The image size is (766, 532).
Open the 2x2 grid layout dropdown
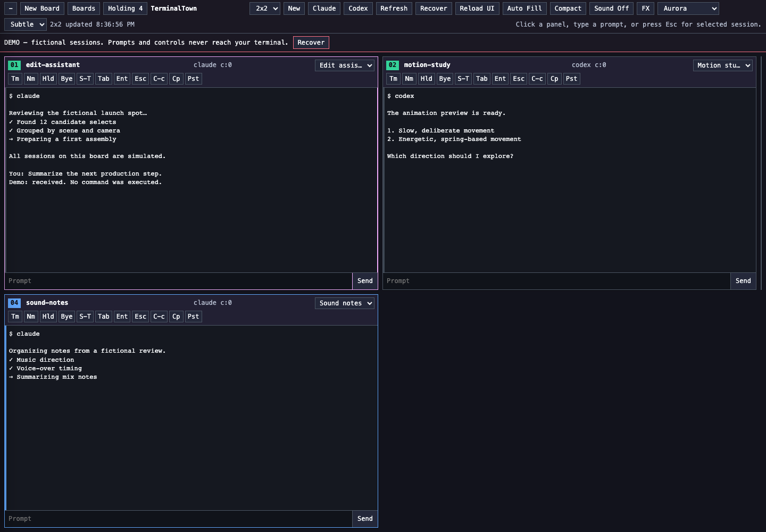click(x=265, y=9)
